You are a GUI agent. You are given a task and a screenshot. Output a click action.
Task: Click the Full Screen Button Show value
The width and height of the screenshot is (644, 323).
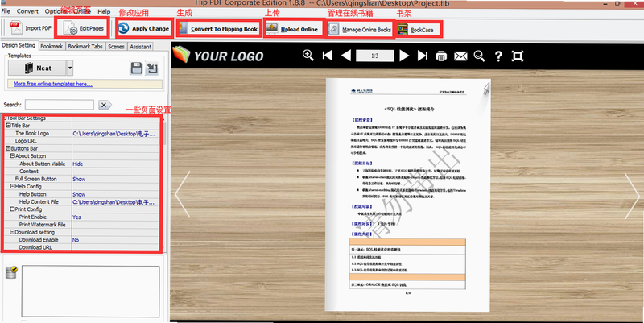click(x=79, y=179)
